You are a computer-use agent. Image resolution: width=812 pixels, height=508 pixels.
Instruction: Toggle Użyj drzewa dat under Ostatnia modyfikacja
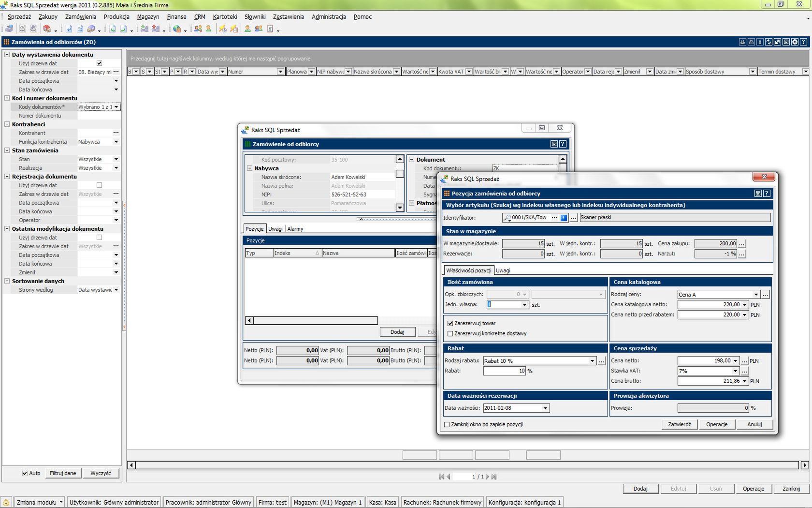(100, 237)
